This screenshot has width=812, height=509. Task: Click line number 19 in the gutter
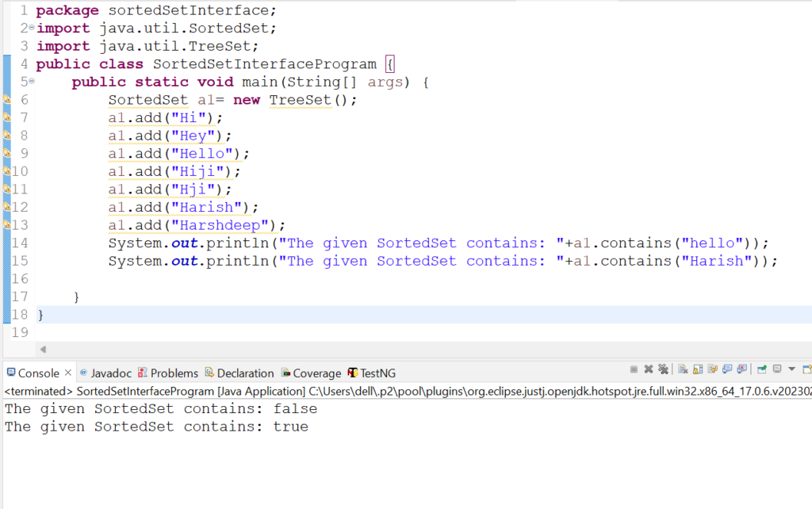coord(20,332)
